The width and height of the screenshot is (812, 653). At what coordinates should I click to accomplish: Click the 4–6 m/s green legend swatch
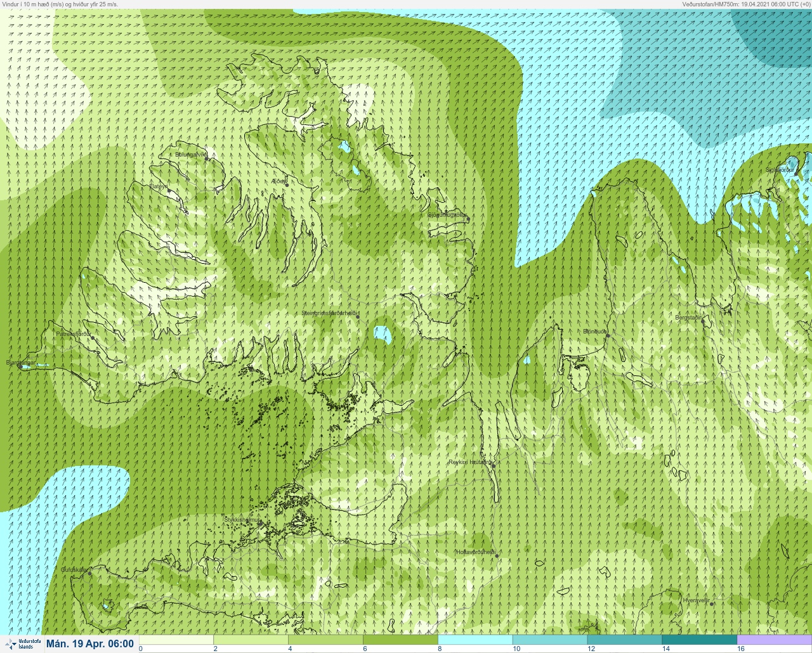tap(325, 640)
